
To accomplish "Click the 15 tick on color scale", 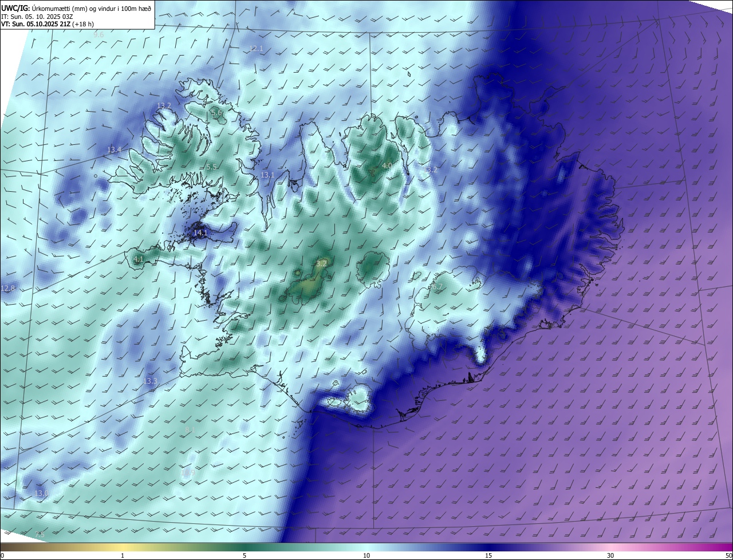I will [488, 555].
